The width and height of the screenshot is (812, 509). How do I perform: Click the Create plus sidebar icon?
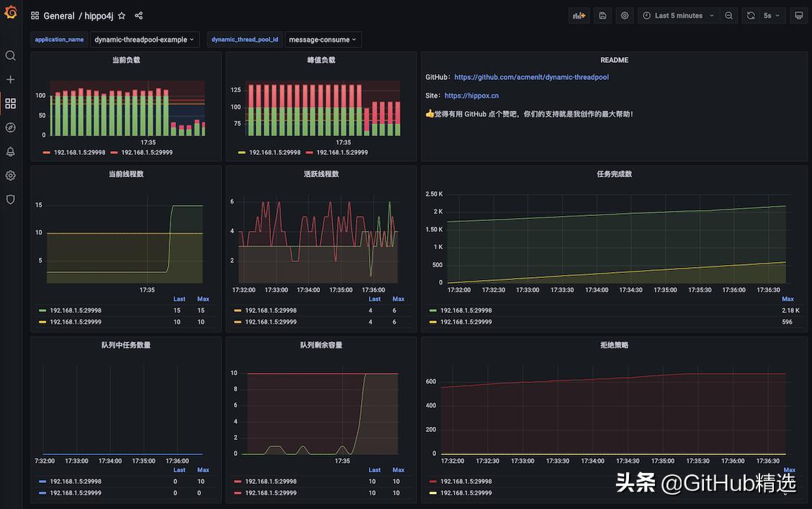(x=10, y=79)
